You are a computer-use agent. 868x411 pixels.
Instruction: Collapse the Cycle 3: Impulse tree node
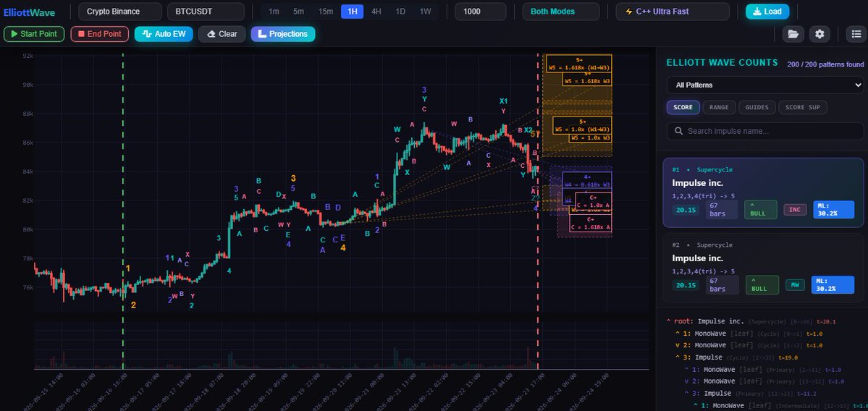[x=678, y=357]
